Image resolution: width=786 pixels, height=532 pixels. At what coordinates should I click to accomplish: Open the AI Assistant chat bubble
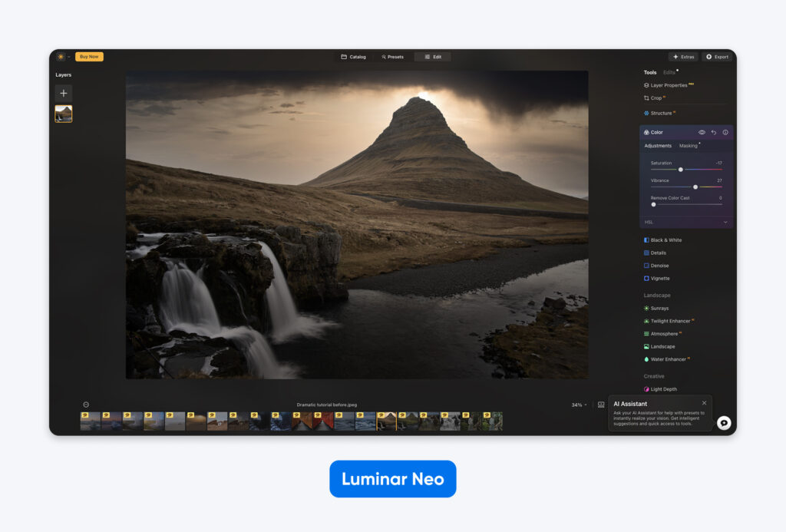click(723, 423)
